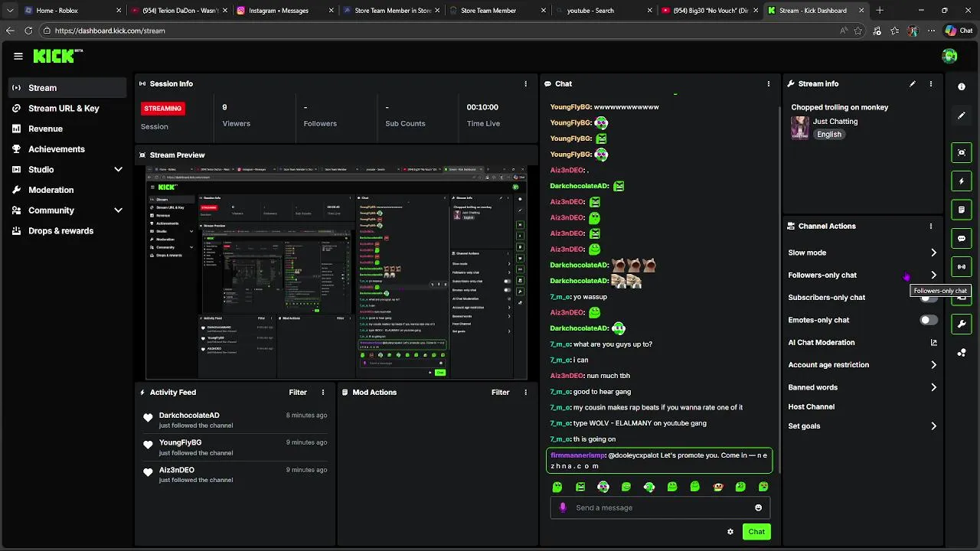Open AI Chat Moderation external link icon
Screen dimensions: 980x551
pos(933,343)
